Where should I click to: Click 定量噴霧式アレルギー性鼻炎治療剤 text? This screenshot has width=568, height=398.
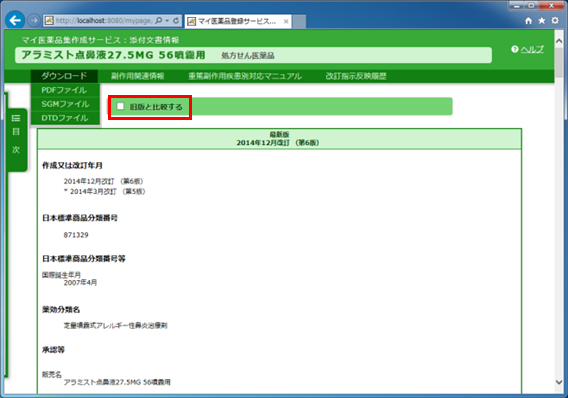116,326
